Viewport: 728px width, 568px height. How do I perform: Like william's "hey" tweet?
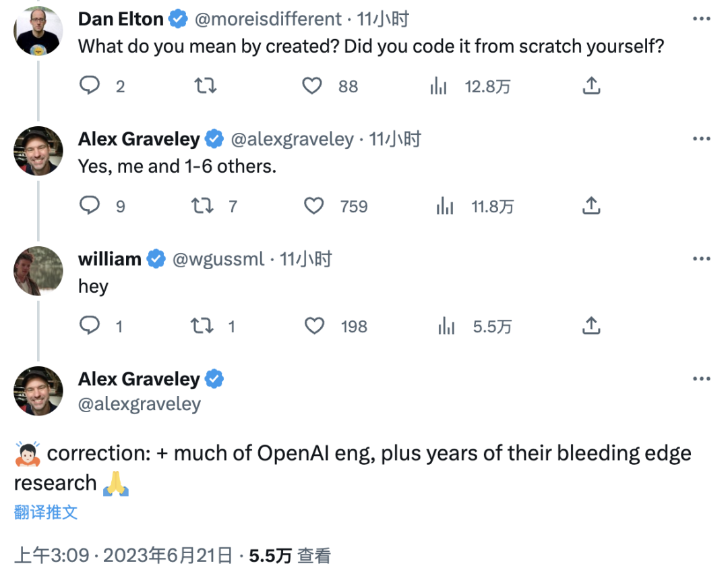(x=314, y=326)
